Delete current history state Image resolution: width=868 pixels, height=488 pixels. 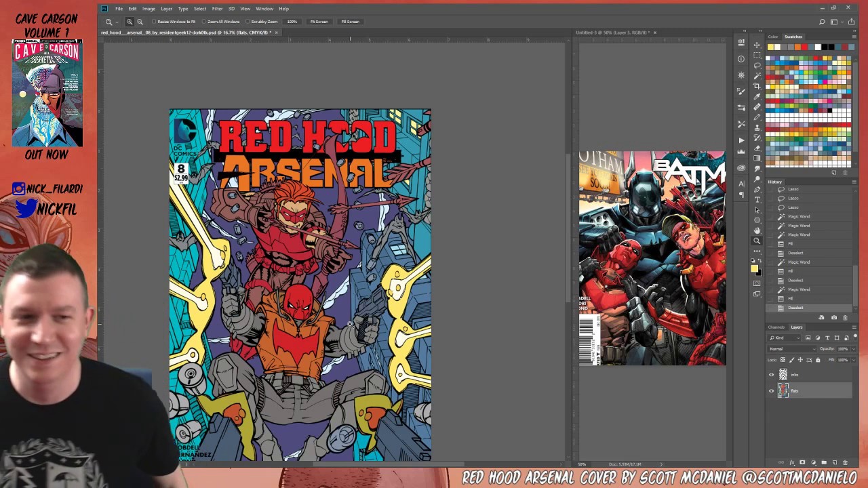846,318
